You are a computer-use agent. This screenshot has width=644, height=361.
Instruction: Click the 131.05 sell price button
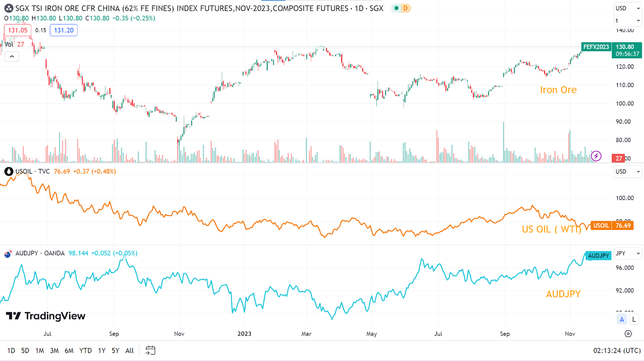(x=17, y=29)
